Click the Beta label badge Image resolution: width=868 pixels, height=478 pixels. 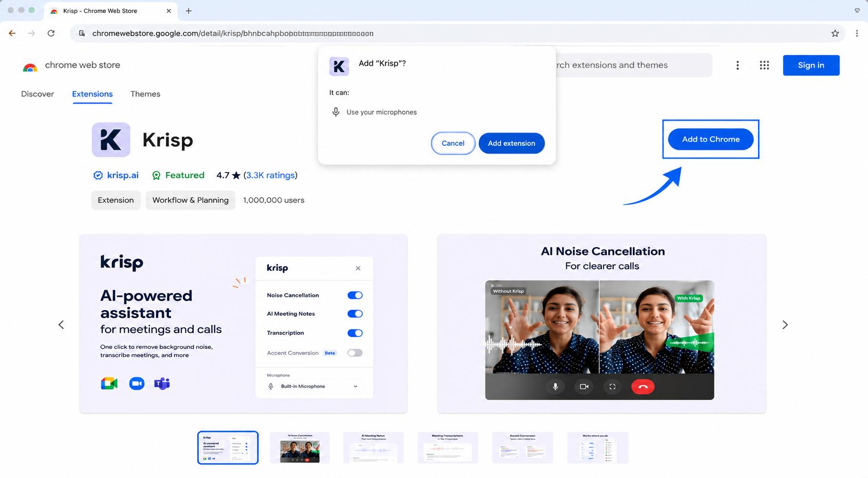(x=330, y=353)
